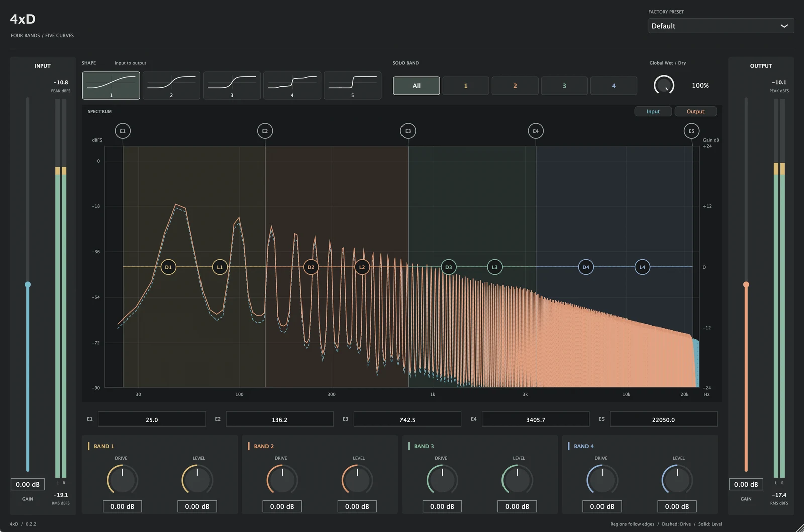Screen dimensions: 804x532
Task: Click the L3 level node
Action: [495, 267]
